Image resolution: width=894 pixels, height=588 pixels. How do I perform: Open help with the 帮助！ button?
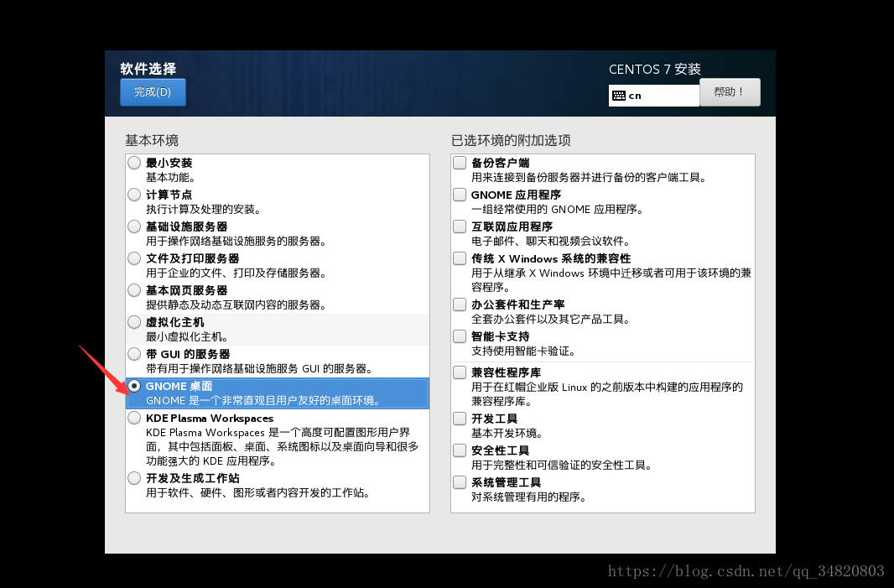pos(730,91)
